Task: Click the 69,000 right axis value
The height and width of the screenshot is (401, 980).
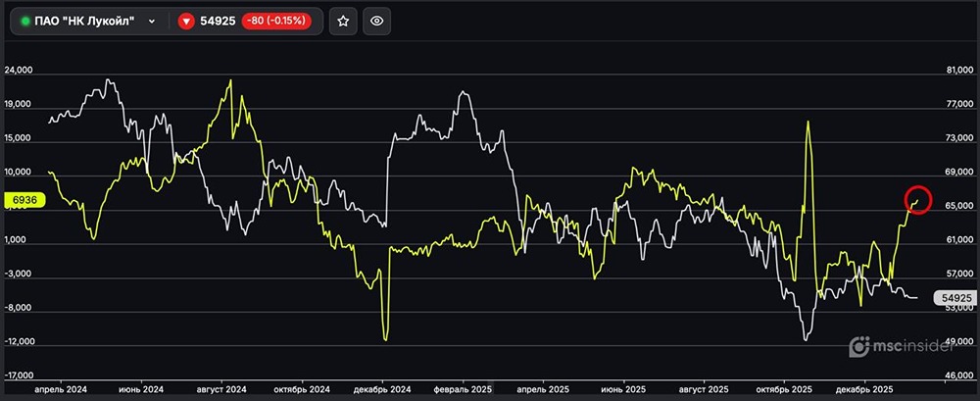Action: [960, 172]
